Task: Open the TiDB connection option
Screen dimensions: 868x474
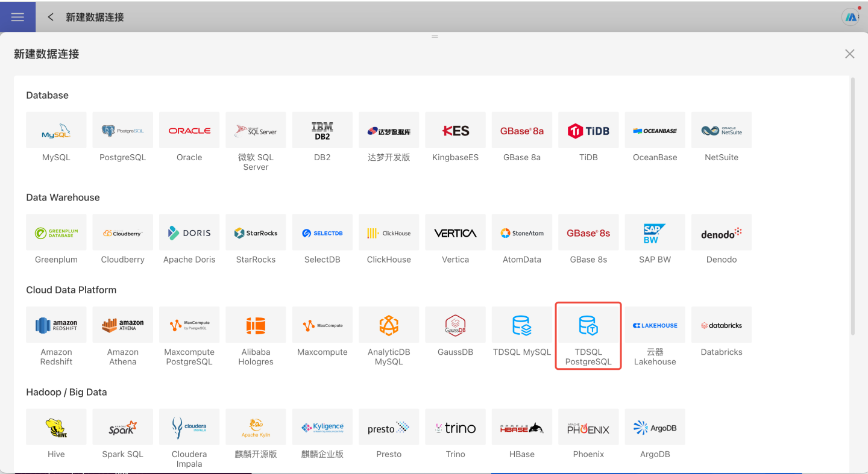Action: (588, 130)
